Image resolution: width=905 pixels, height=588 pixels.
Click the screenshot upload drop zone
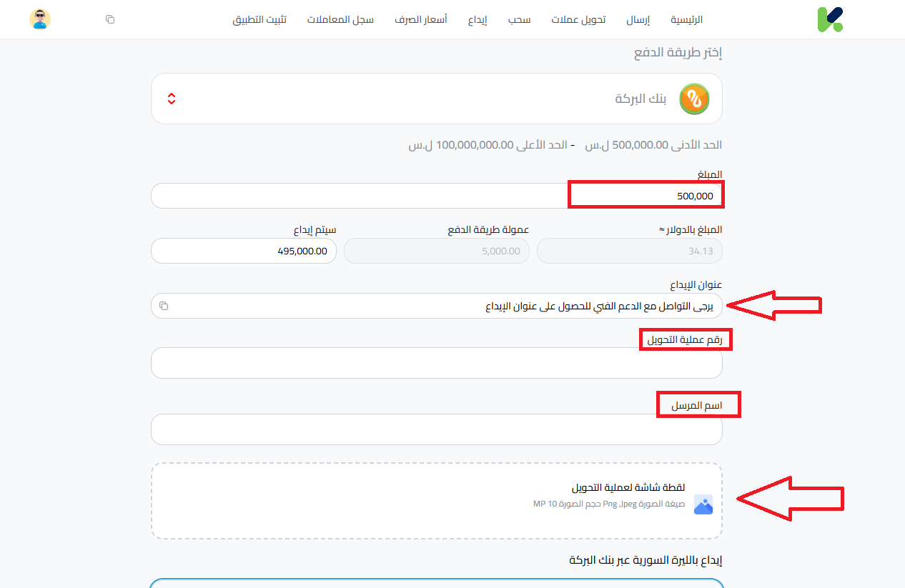point(436,500)
